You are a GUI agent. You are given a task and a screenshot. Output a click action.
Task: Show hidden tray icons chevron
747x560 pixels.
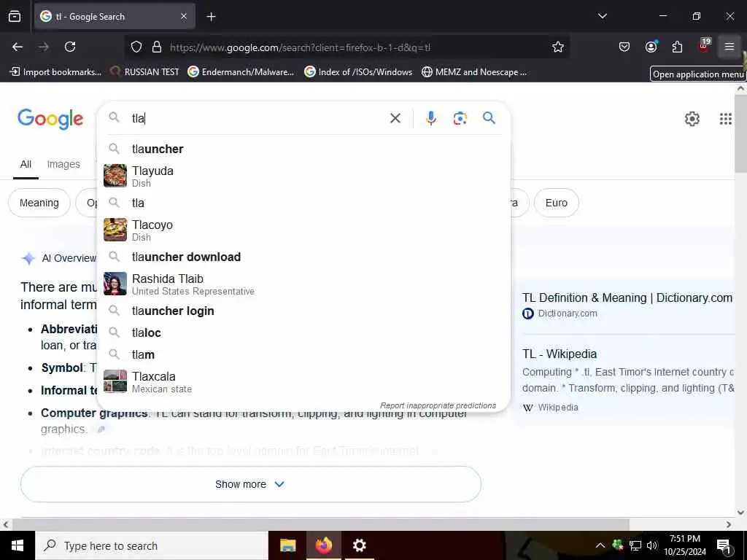coord(600,545)
